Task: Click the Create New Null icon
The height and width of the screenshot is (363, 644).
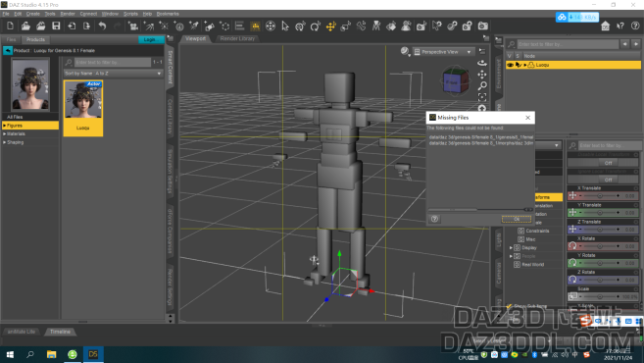Action: 224,26
